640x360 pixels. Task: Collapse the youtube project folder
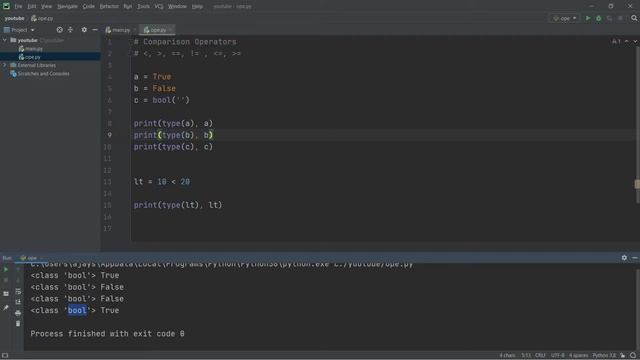click(x=5, y=40)
